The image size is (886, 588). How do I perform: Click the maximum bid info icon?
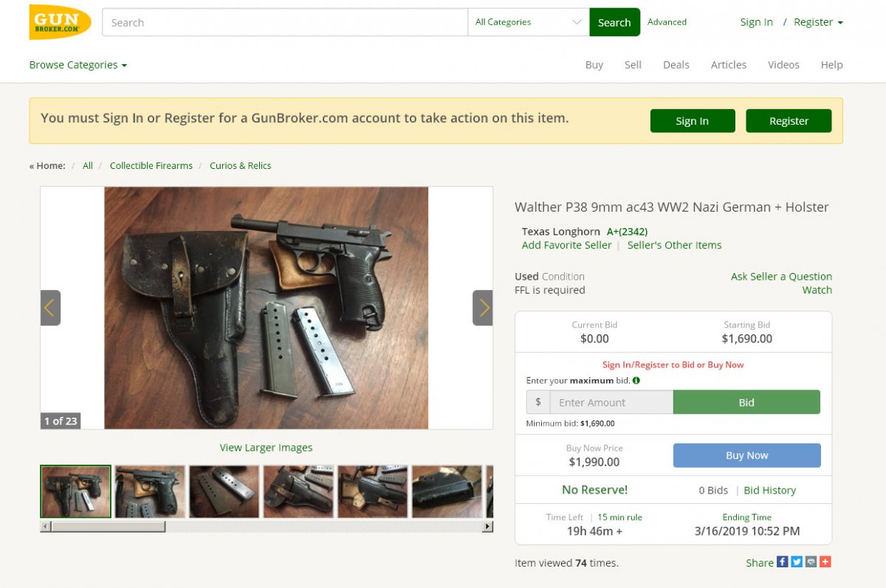[636, 381]
